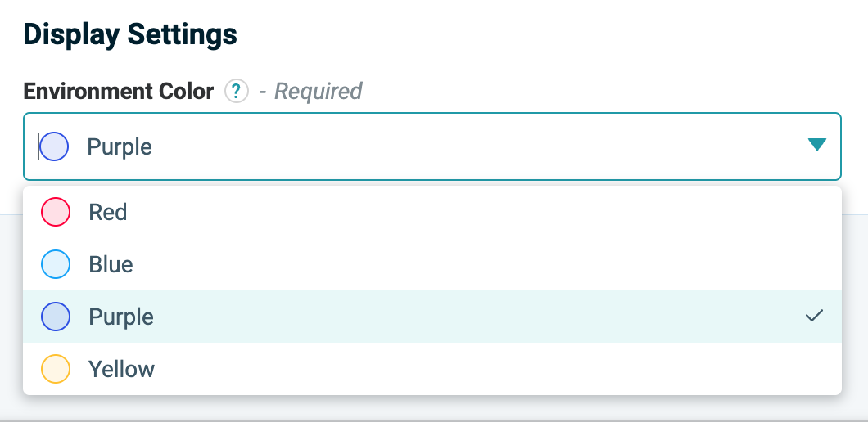Viewport: 868px width, 427px height.
Task: Click the italic 'Required' text
Action: click(318, 91)
